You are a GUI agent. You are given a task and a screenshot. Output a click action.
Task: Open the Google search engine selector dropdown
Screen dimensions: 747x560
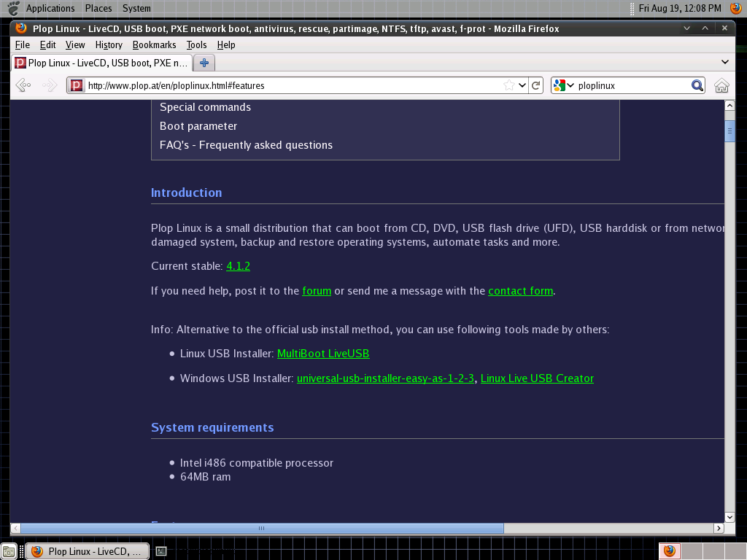pyautogui.click(x=564, y=85)
